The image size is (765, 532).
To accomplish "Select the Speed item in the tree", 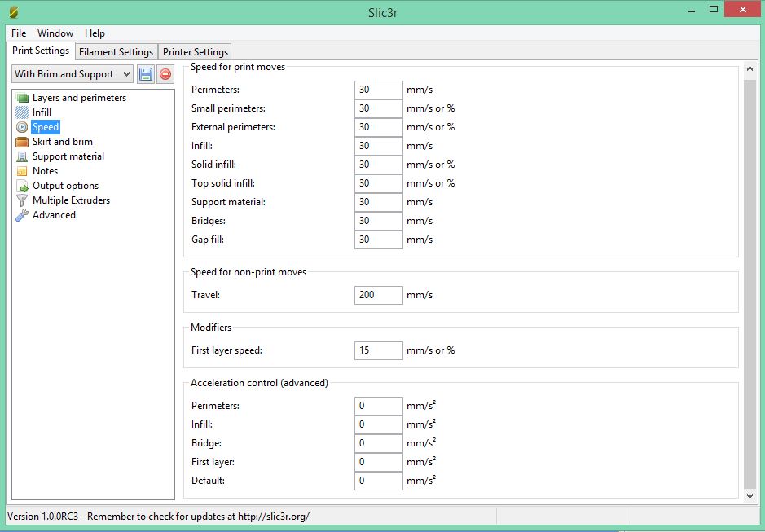I will point(46,127).
